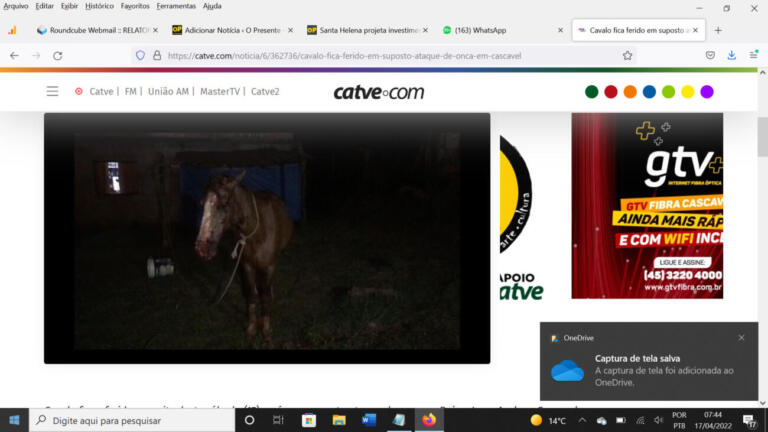Image resolution: width=768 pixels, height=432 pixels.
Task: Open the Windows Start menu
Action: [x=14, y=420]
